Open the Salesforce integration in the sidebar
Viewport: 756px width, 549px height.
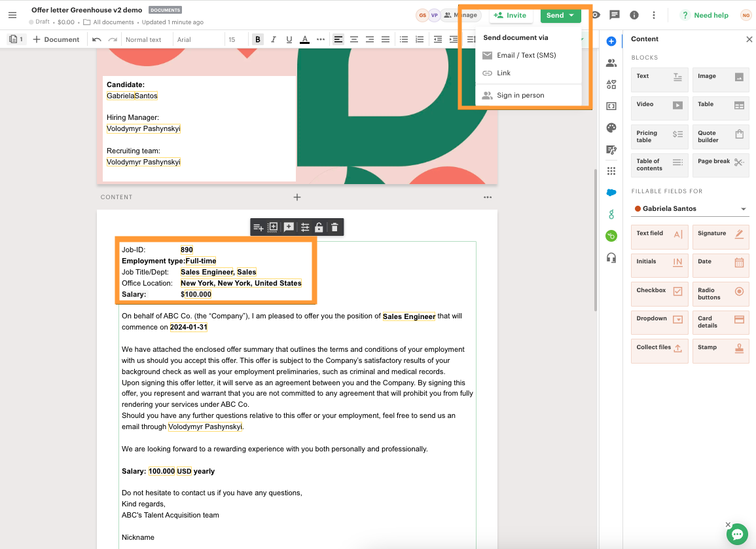pyautogui.click(x=611, y=193)
